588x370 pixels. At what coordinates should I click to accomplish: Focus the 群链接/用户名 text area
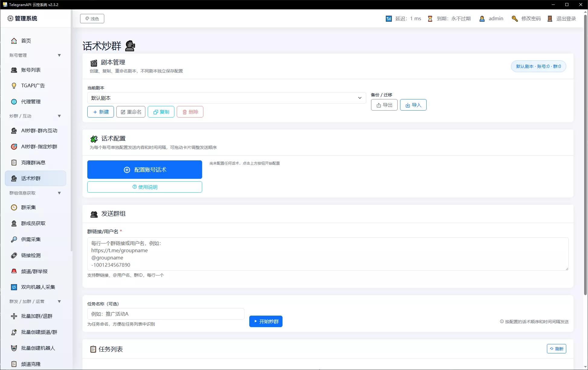point(328,254)
